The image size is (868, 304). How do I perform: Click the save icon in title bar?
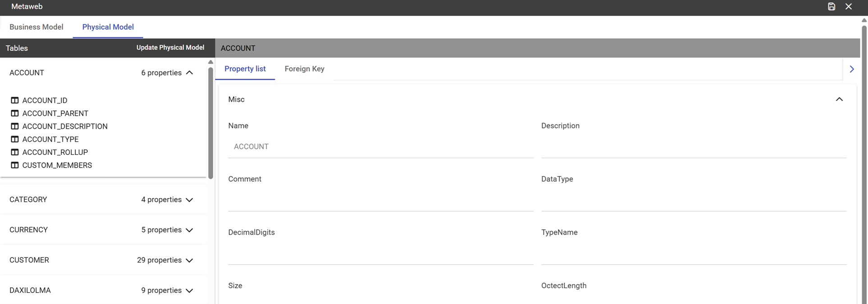coord(831,6)
